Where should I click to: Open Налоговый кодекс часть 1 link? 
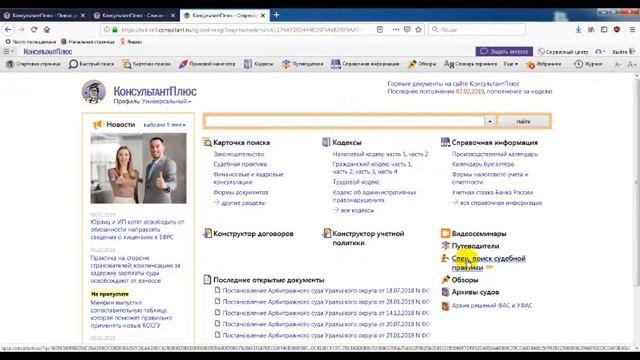366,154
